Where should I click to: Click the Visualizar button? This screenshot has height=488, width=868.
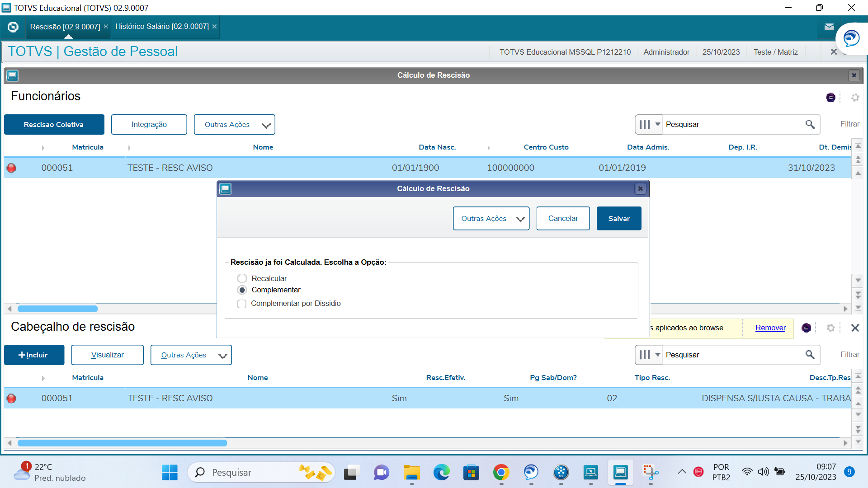107,355
